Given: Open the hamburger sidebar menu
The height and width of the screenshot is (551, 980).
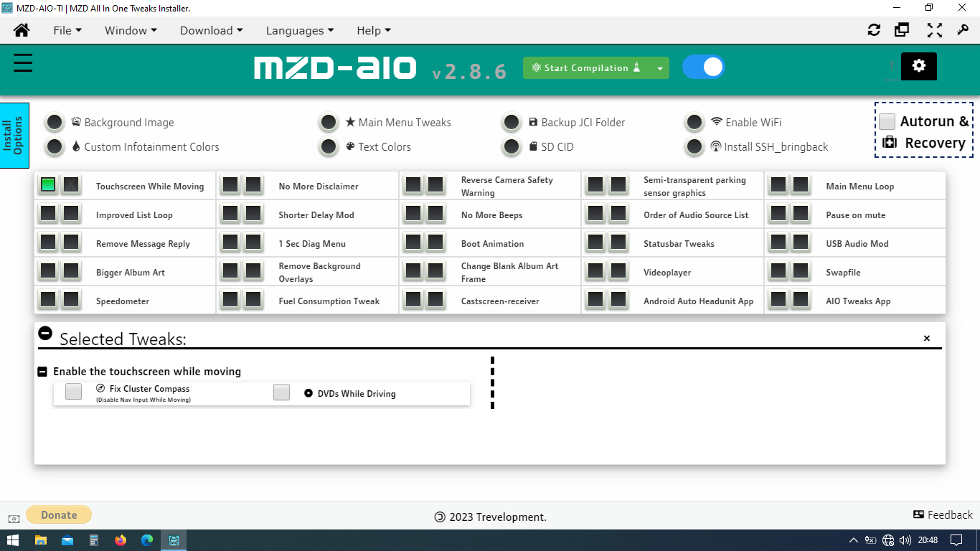Looking at the screenshot, I should click(23, 63).
